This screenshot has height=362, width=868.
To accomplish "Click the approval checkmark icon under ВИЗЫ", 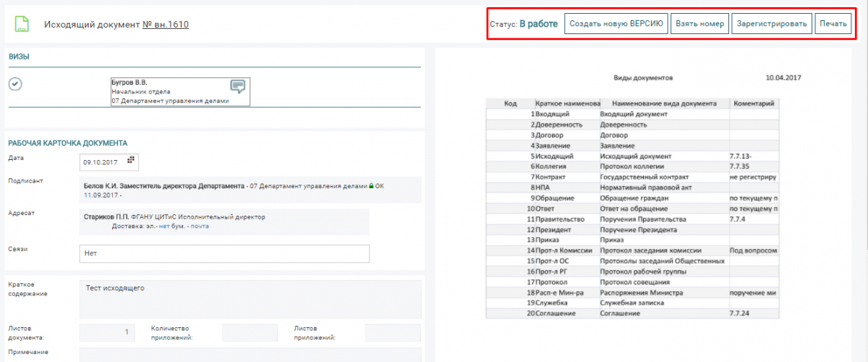I will coord(15,84).
